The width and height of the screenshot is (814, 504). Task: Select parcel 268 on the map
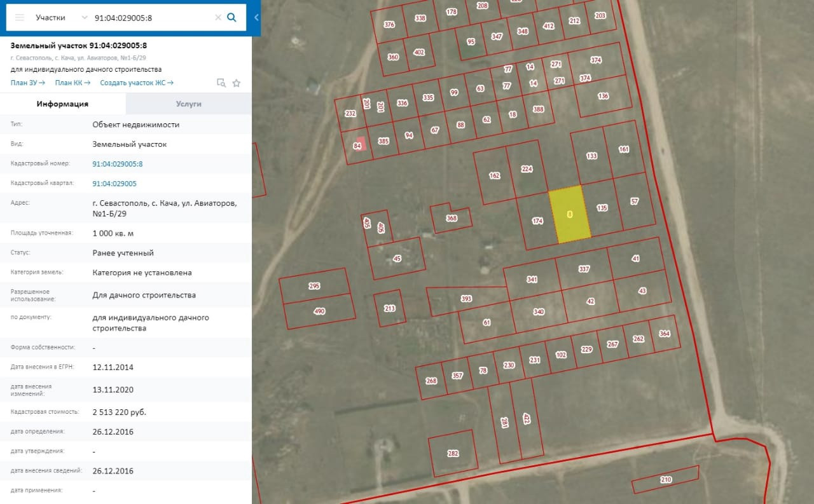(431, 381)
